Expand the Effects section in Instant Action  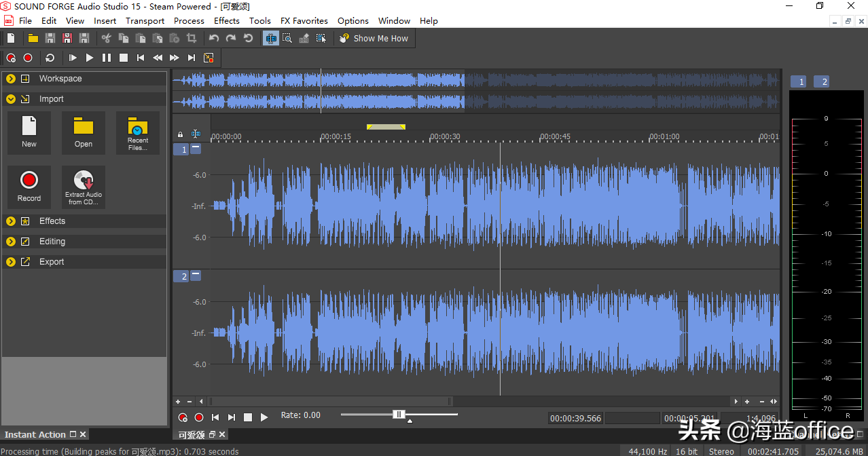point(11,221)
